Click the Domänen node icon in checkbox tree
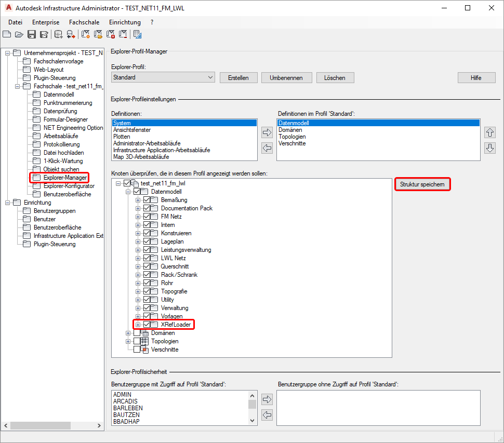This screenshot has height=443, width=504. pyautogui.click(x=145, y=333)
